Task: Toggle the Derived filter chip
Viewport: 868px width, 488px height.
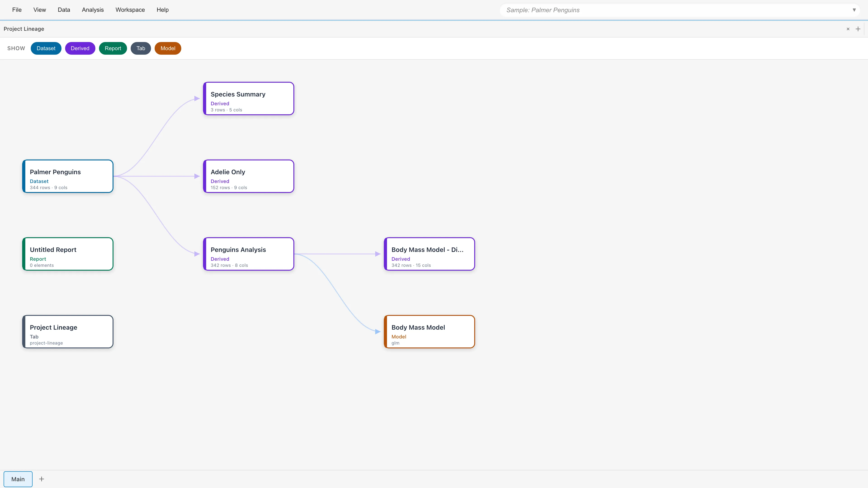Action: click(80, 48)
